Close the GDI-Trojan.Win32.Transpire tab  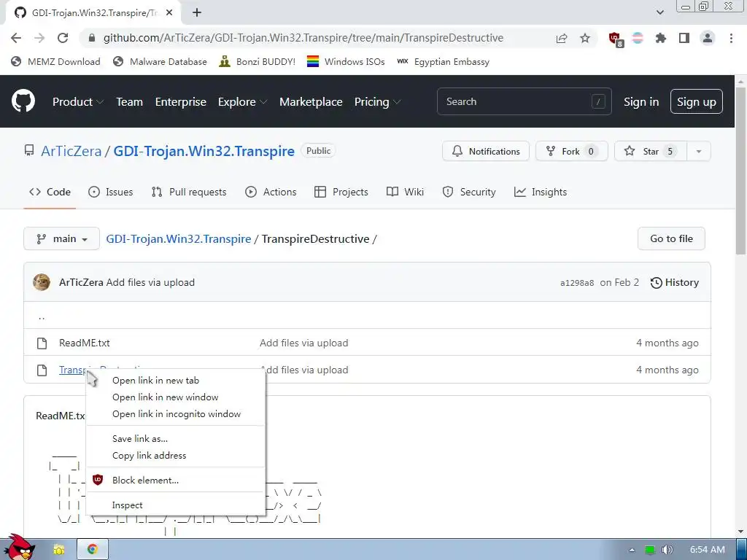coord(169,13)
